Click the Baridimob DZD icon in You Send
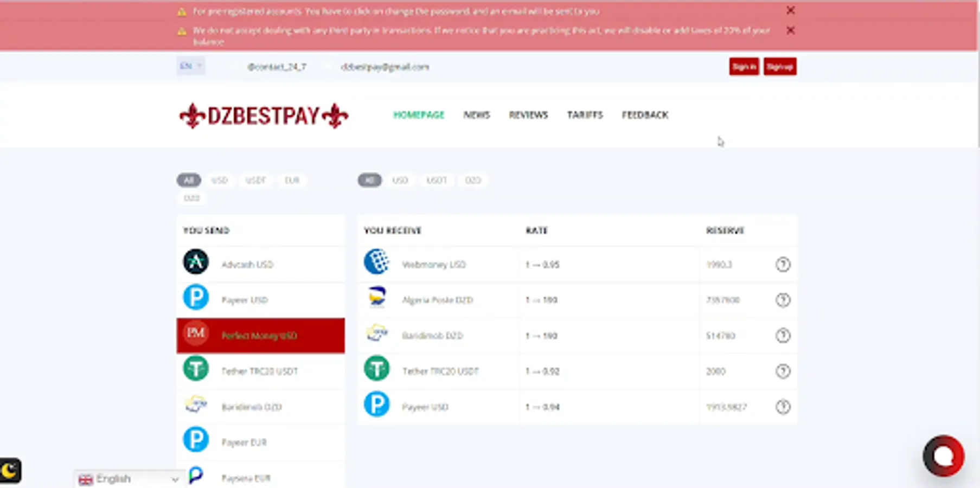 [196, 404]
